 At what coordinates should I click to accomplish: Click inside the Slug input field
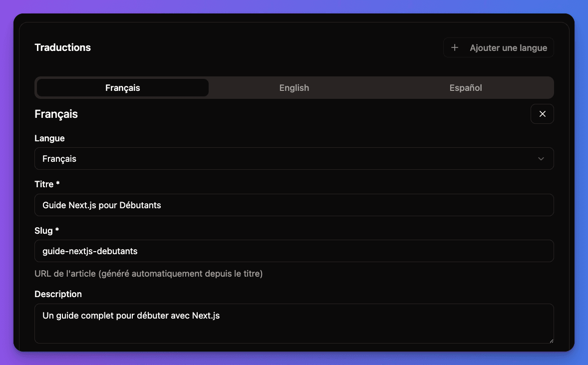tap(294, 251)
